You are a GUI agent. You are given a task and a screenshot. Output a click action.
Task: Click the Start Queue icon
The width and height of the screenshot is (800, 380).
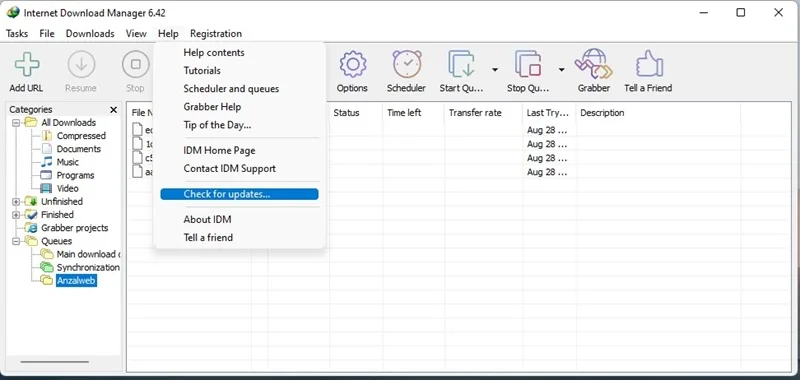click(x=461, y=64)
